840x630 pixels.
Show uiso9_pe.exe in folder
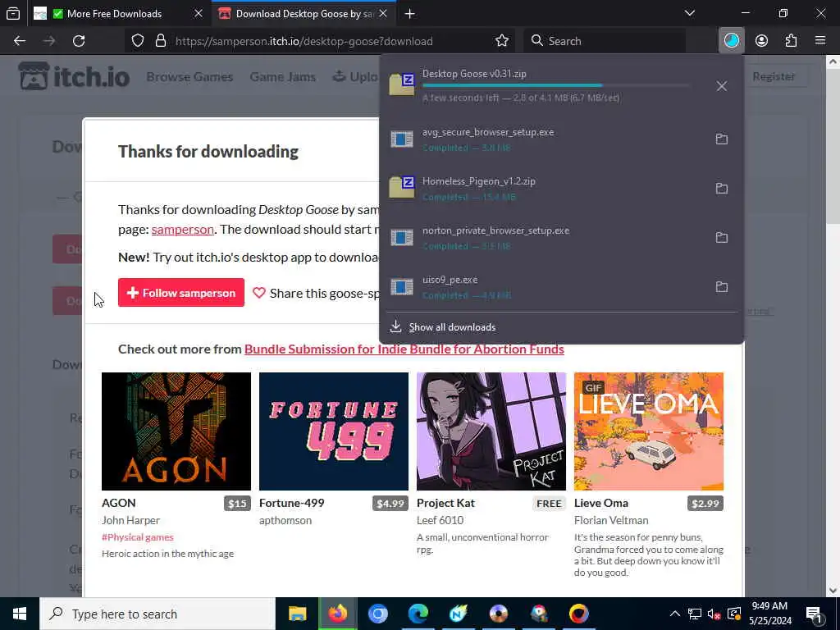pyautogui.click(x=722, y=286)
